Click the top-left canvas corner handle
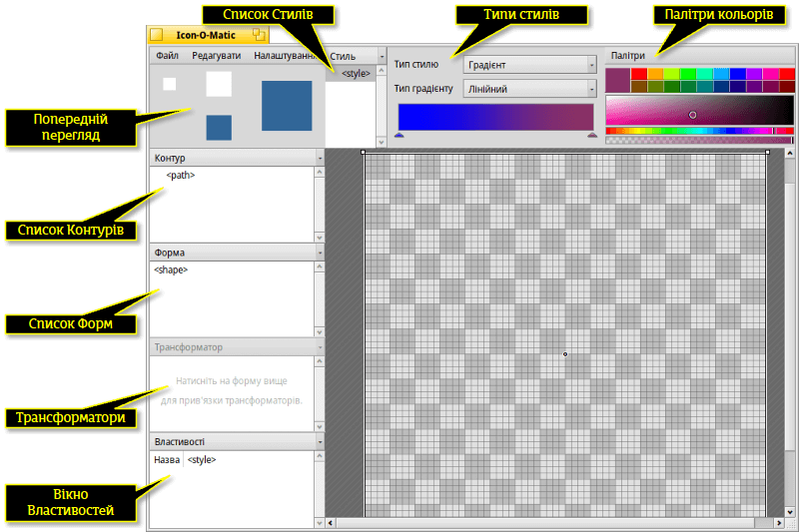The width and height of the screenshot is (799, 532). tap(363, 152)
